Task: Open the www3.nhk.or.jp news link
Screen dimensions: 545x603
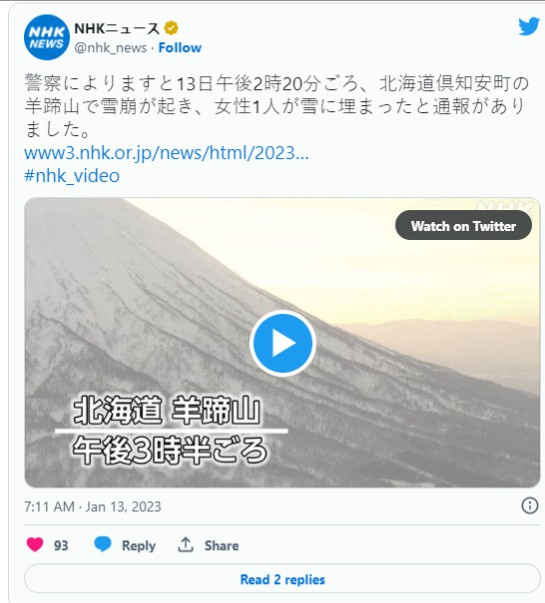Action: click(x=167, y=153)
